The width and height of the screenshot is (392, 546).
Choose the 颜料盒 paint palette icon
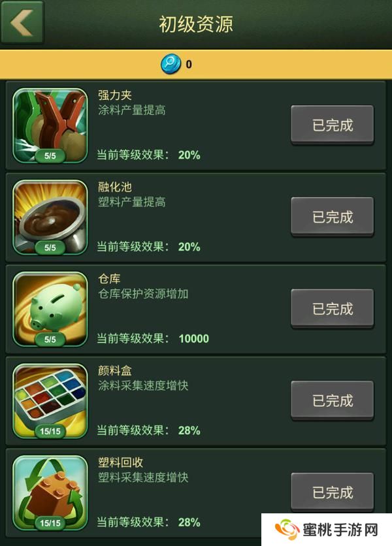click(50, 401)
